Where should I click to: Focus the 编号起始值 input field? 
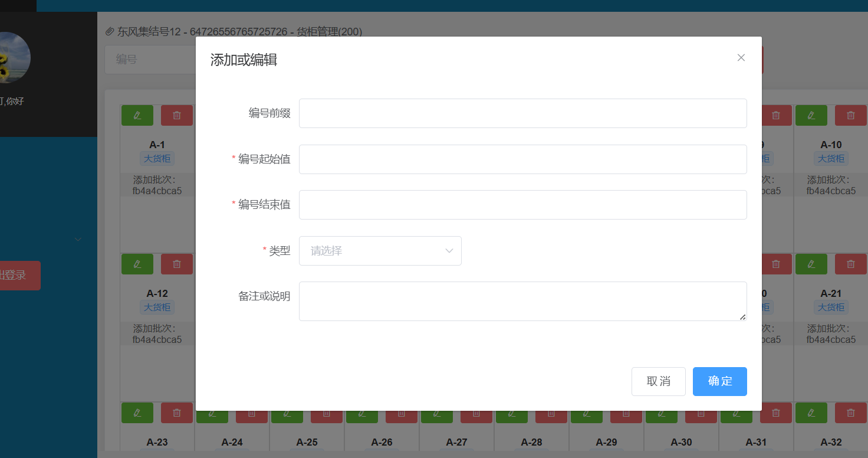[x=523, y=159]
